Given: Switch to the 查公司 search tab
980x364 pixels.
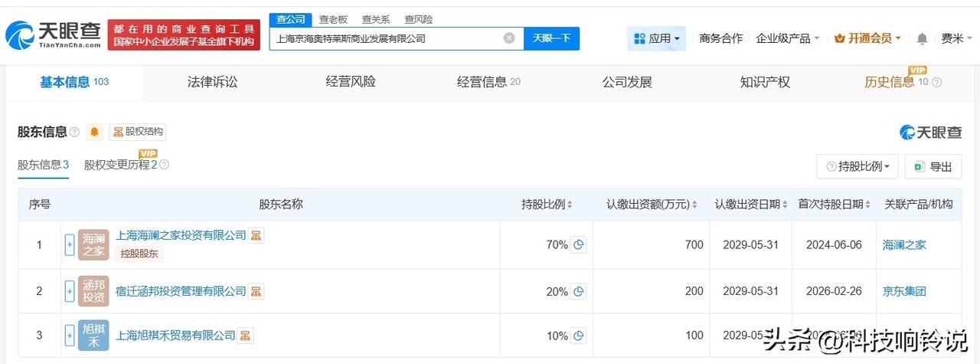Looking at the screenshot, I should pyautogui.click(x=290, y=19).
